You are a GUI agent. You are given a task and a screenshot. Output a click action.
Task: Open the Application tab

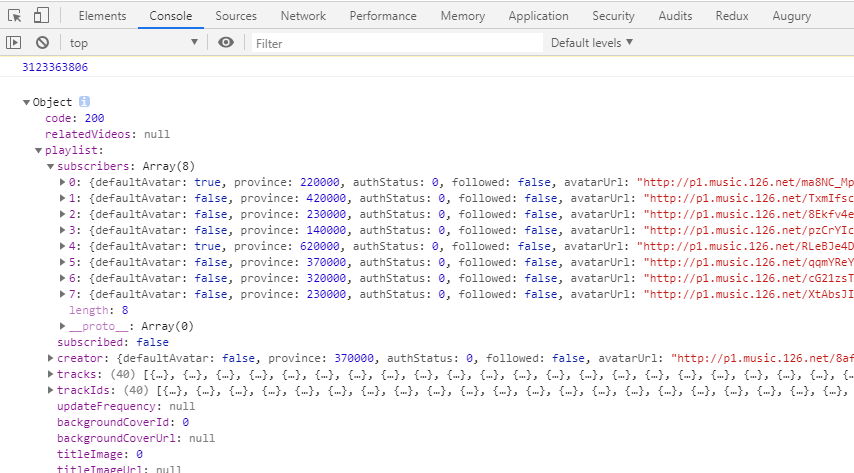pos(538,16)
